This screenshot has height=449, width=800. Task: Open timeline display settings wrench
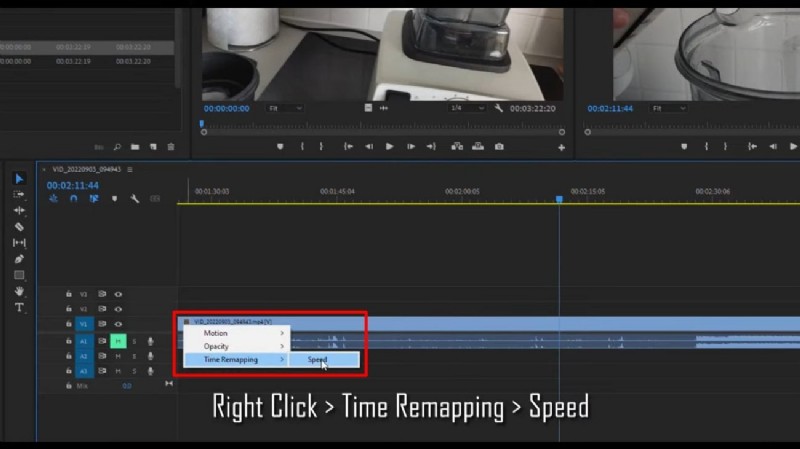tap(135, 198)
